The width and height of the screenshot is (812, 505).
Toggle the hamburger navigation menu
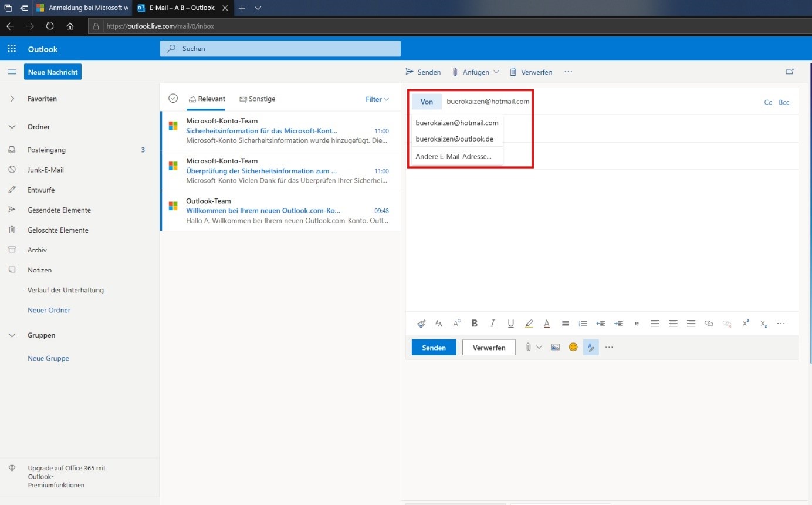(x=12, y=72)
